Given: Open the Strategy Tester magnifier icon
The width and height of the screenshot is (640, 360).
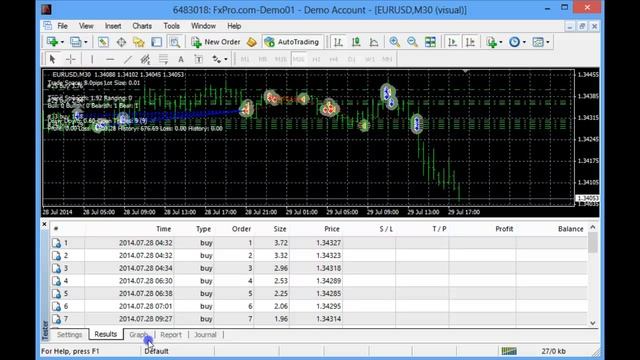Looking at the screenshot, I should [175, 42].
